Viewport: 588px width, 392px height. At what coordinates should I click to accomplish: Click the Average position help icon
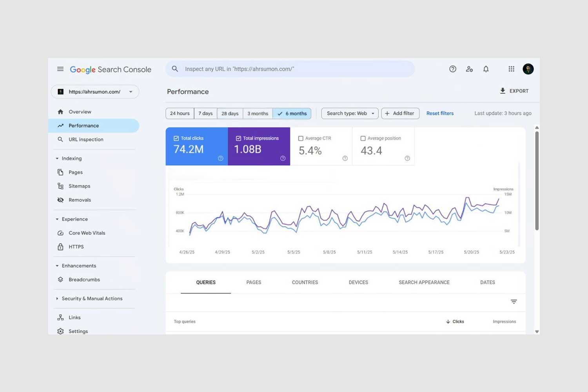click(x=407, y=158)
